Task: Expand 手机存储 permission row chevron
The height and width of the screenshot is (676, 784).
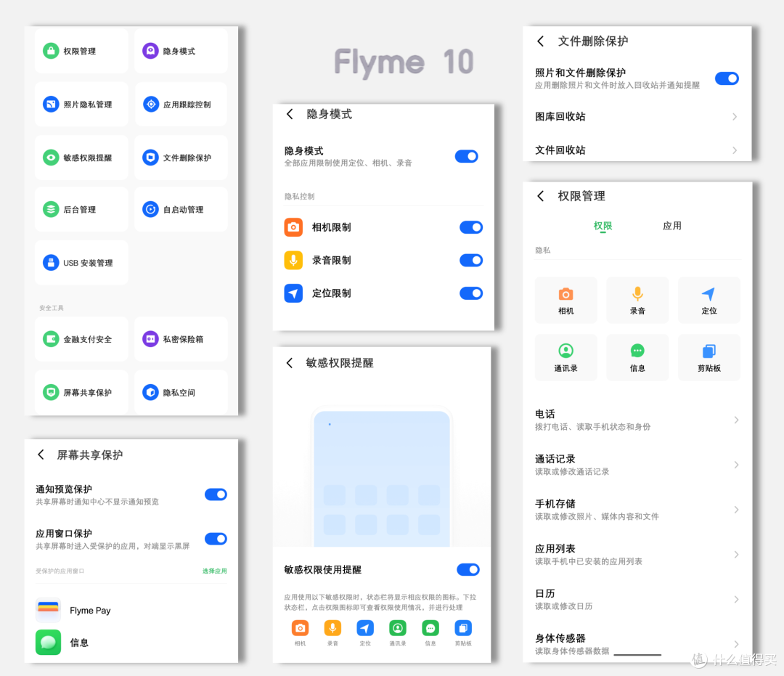Action: coord(736,510)
